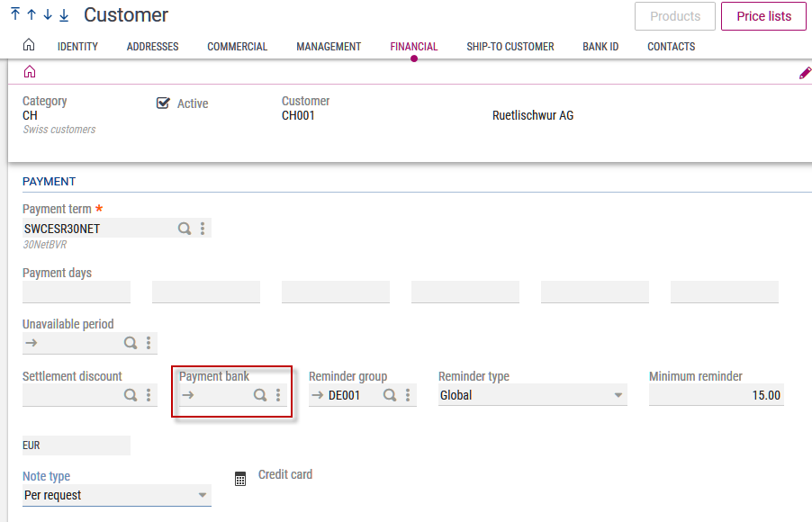
Task: Click home icon in tab bar
Action: (x=29, y=46)
